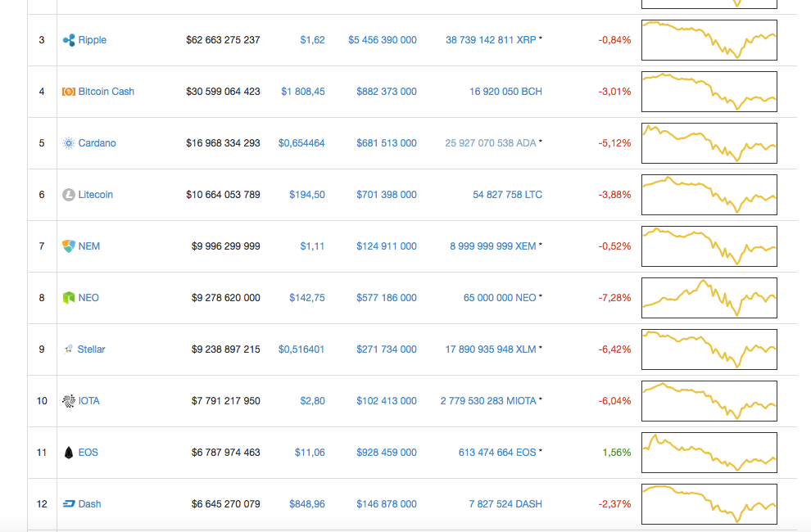Image resolution: width=811 pixels, height=532 pixels.
Task: Open Cardano price sparkline chart
Action: click(709, 143)
